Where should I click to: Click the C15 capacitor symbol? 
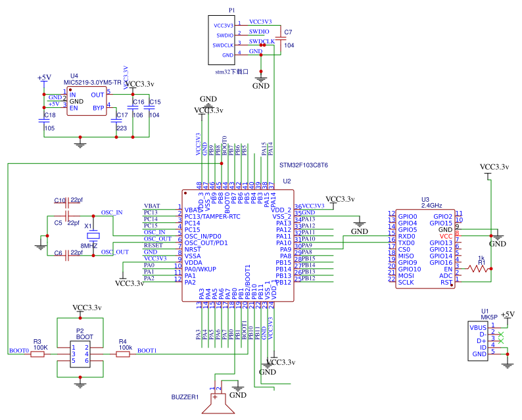[x=149, y=108]
